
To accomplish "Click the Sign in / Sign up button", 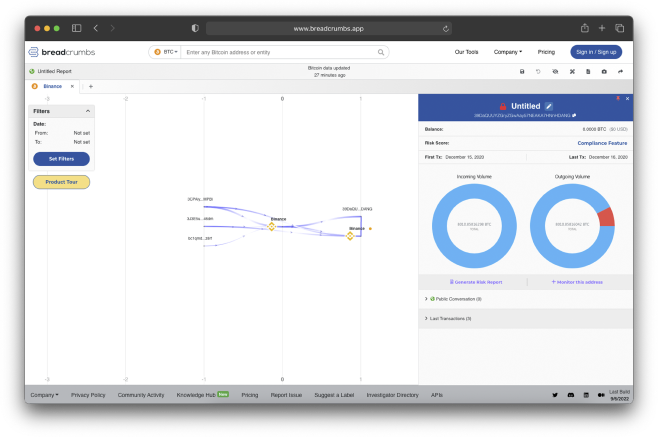I will [596, 52].
